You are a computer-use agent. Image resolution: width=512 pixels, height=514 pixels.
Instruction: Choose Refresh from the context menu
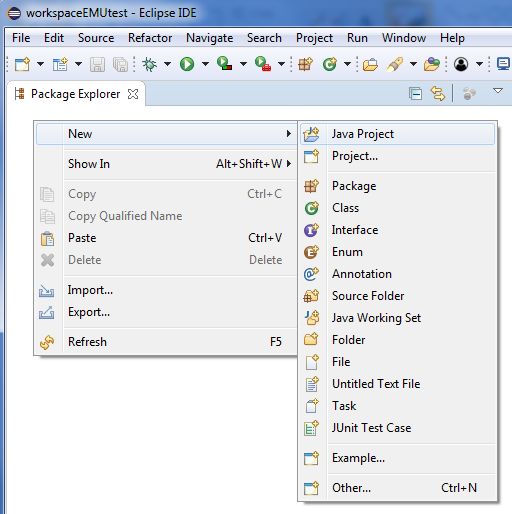[166, 342]
